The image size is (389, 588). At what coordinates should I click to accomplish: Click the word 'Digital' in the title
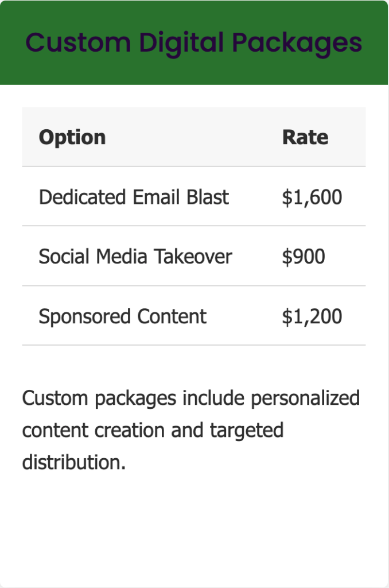[x=181, y=44]
